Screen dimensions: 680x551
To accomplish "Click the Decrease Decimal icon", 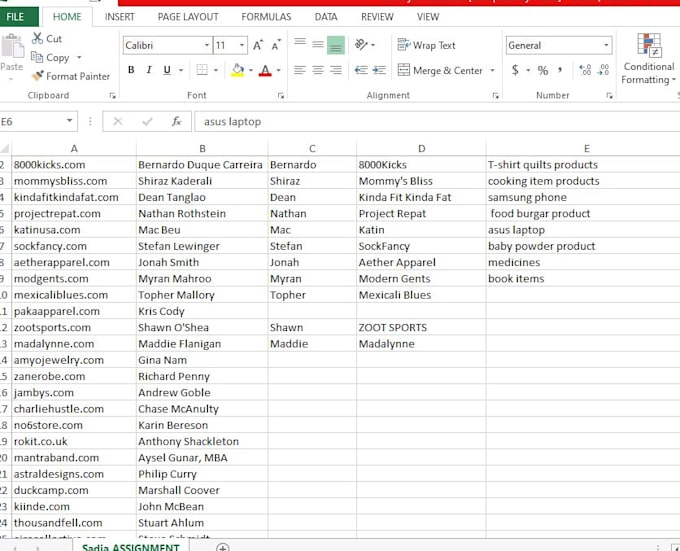I will coord(603,70).
